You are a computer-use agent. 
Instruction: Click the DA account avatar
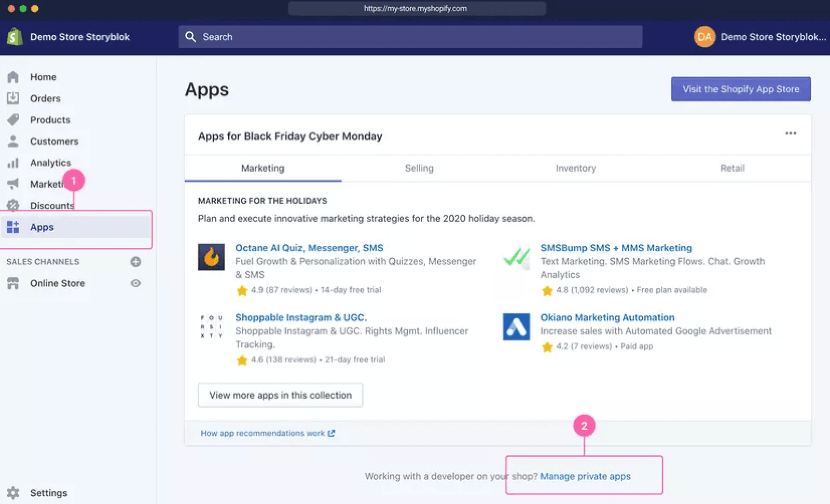(704, 37)
